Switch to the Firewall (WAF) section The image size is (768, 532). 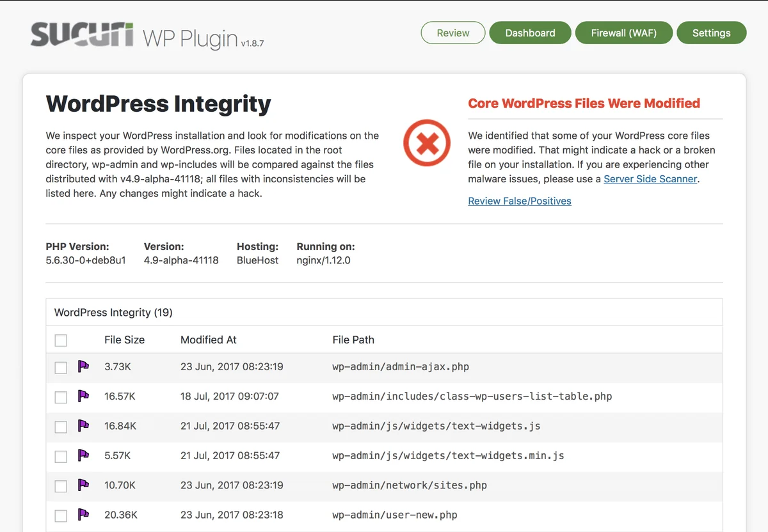point(623,32)
